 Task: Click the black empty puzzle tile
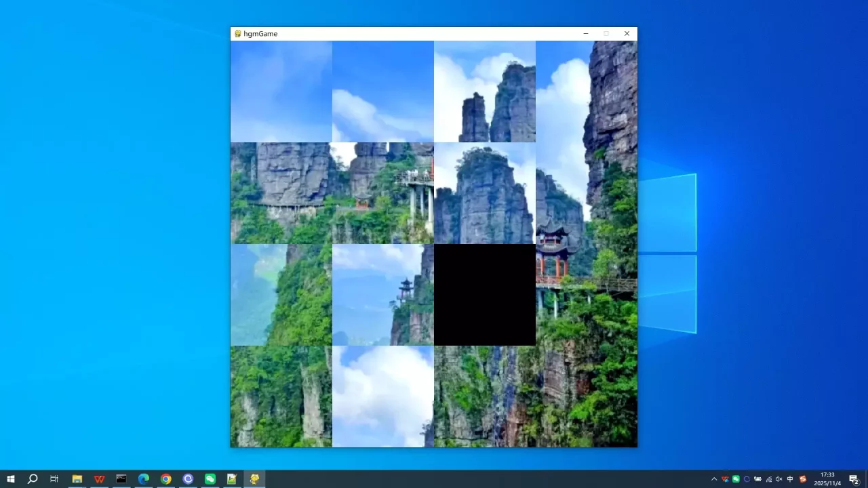485,295
